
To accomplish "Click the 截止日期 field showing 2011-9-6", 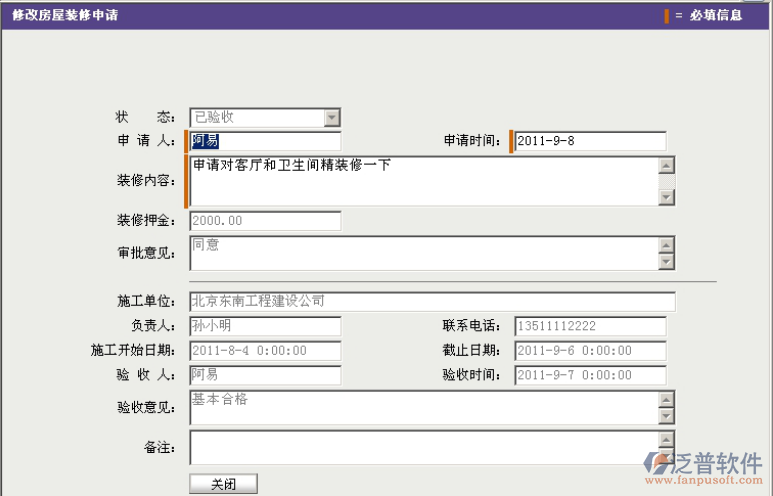I will pos(590,351).
